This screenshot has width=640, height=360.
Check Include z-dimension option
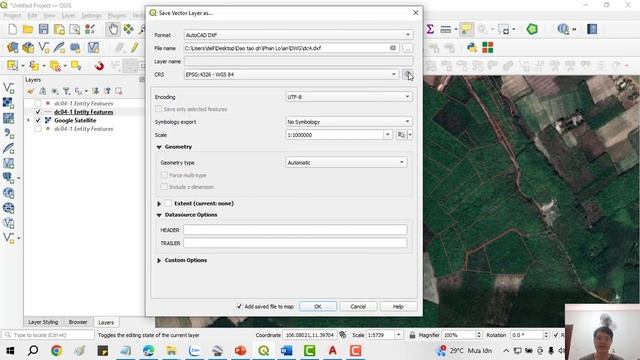coord(164,187)
